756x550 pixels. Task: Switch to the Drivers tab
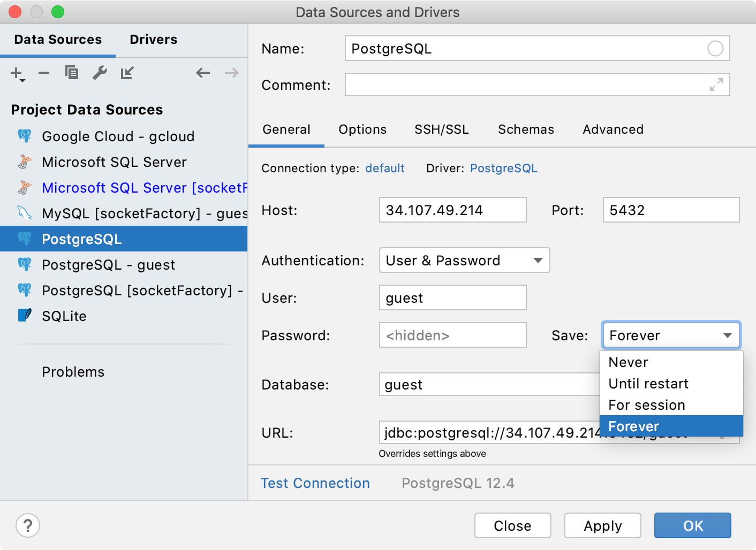coord(153,39)
